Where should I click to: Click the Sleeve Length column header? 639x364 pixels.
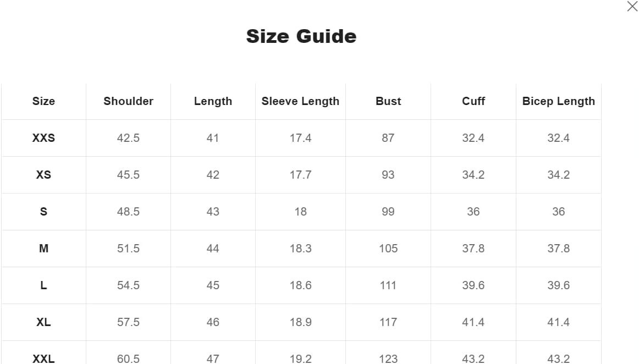point(300,101)
